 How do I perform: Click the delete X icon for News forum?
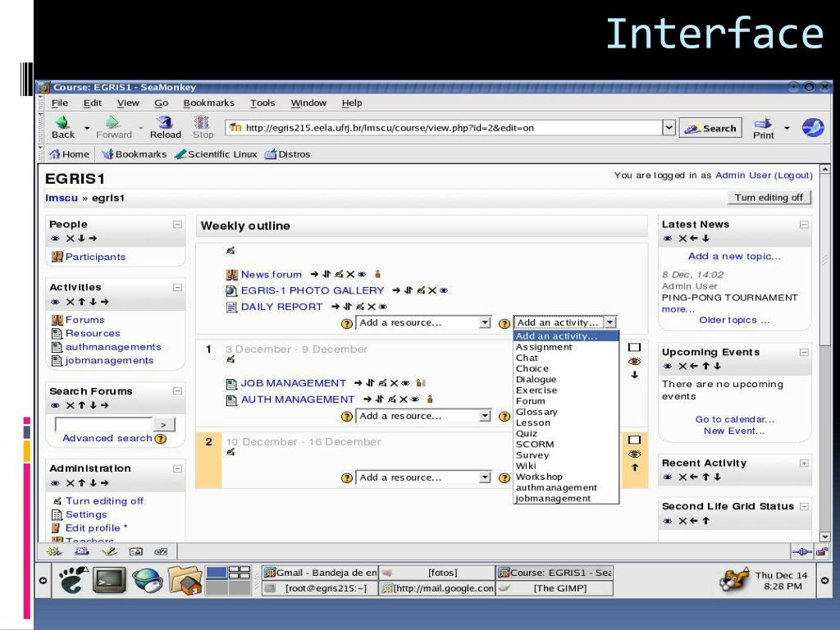pos(350,274)
